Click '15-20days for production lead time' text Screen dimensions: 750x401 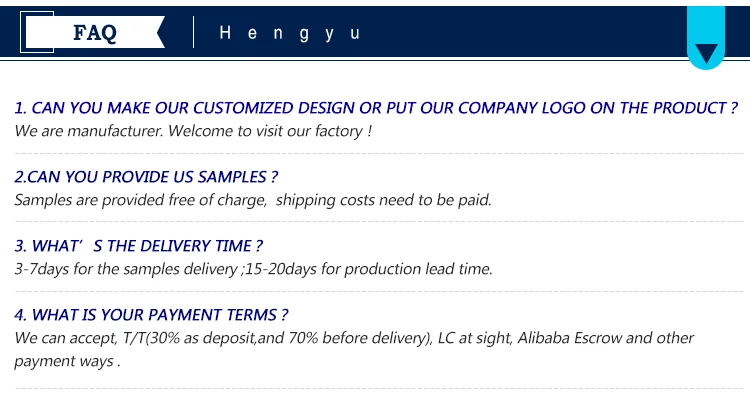[x=366, y=269]
